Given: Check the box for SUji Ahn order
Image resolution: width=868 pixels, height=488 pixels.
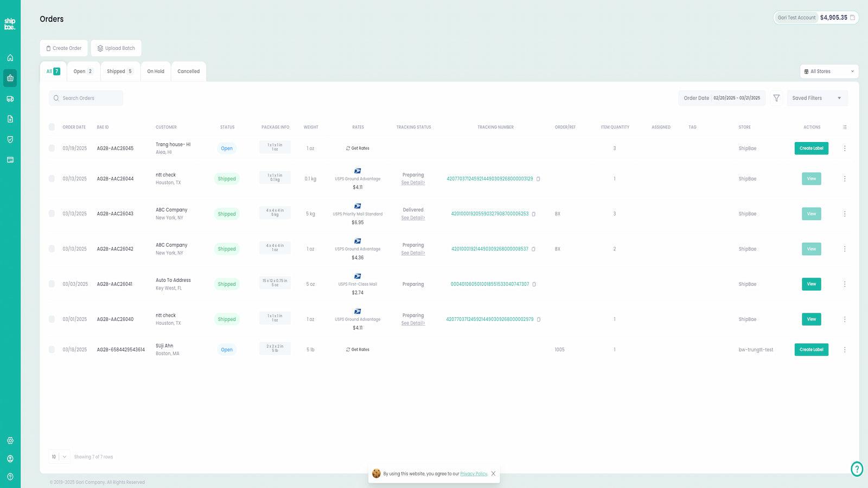Looking at the screenshot, I should coord(52,350).
